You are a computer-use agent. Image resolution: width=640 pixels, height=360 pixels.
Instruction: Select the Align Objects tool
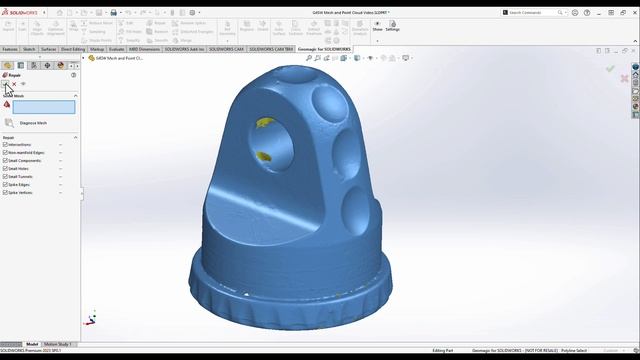(x=37, y=28)
